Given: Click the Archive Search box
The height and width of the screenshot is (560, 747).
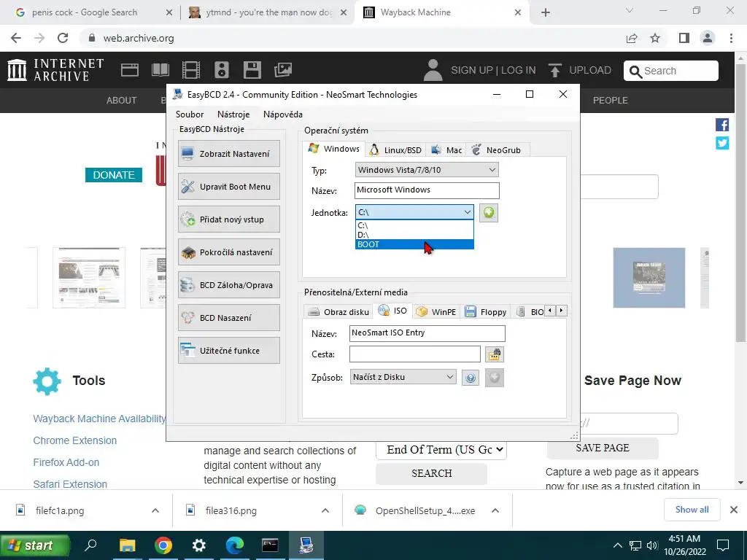Looking at the screenshot, I should (671, 71).
